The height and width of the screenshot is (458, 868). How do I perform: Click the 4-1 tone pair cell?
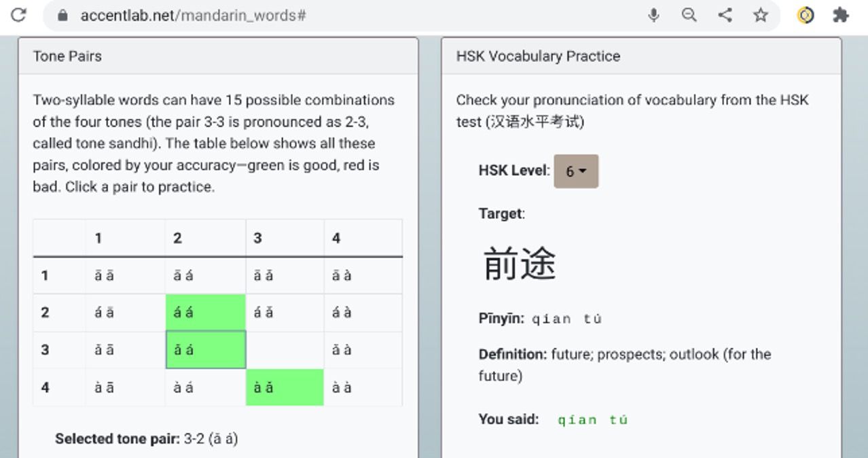(x=125, y=387)
